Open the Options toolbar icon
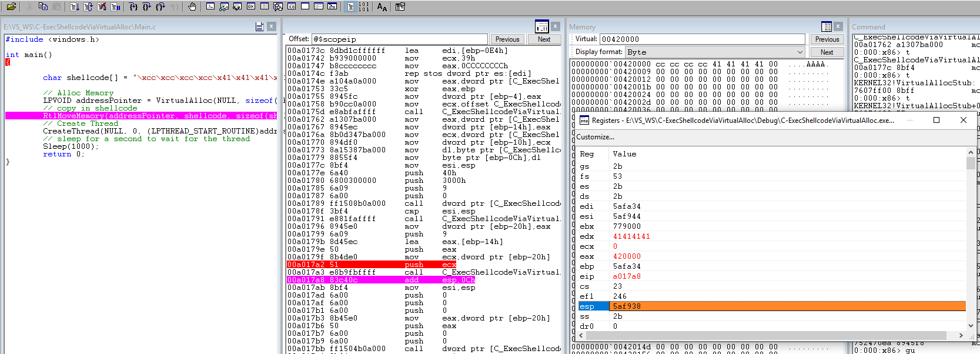The image size is (980, 354). click(400, 6)
